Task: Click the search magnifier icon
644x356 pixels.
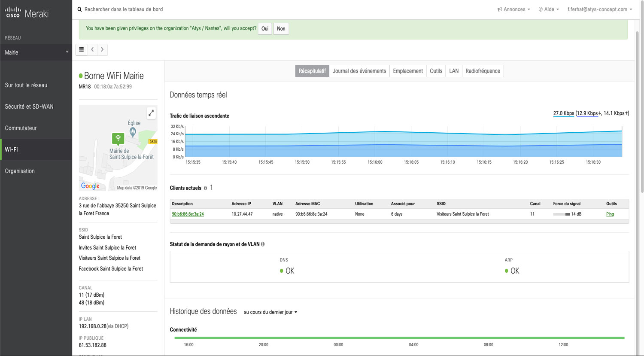Action: coord(79,9)
